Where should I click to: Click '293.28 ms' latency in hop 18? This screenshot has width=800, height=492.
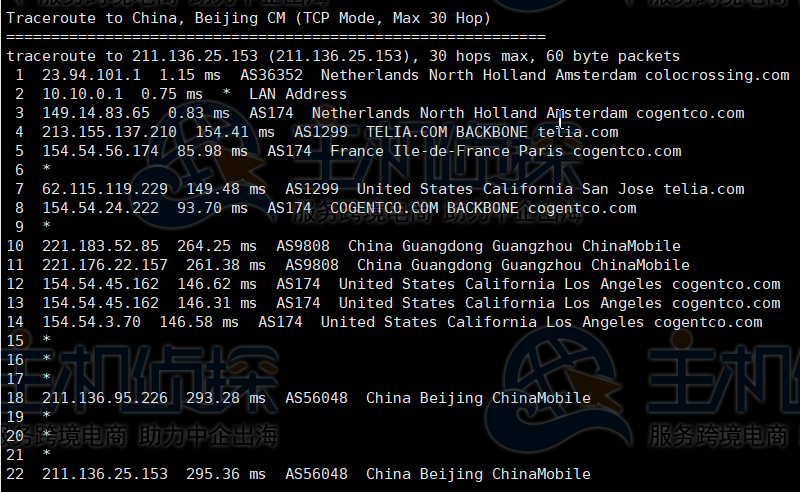(226, 398)
